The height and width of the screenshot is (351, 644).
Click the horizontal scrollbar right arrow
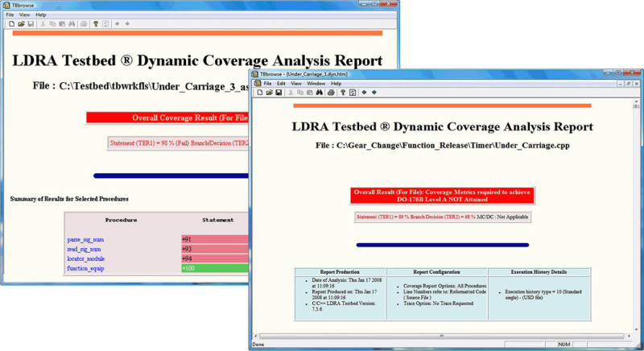coord(629,336)
